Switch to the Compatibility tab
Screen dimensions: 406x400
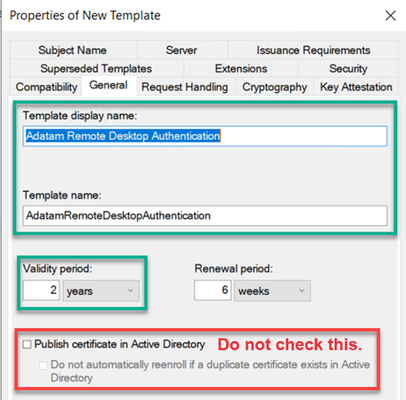coord(46,87)
